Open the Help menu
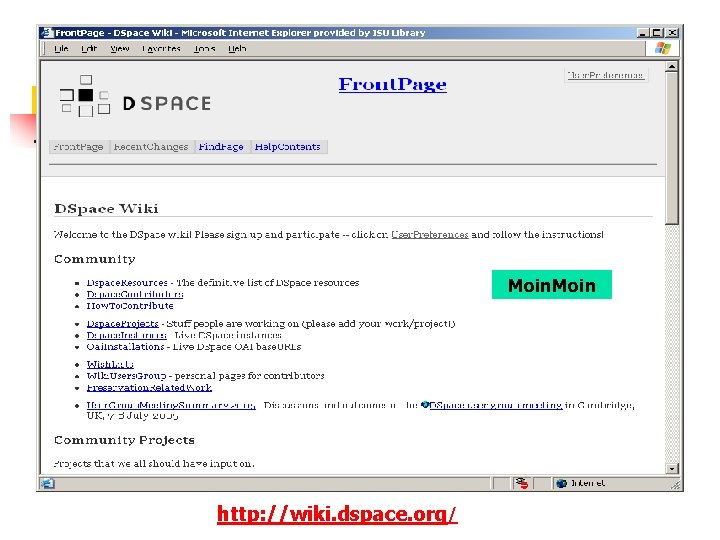This screenshot has height=540, width=720. (237, 49)
